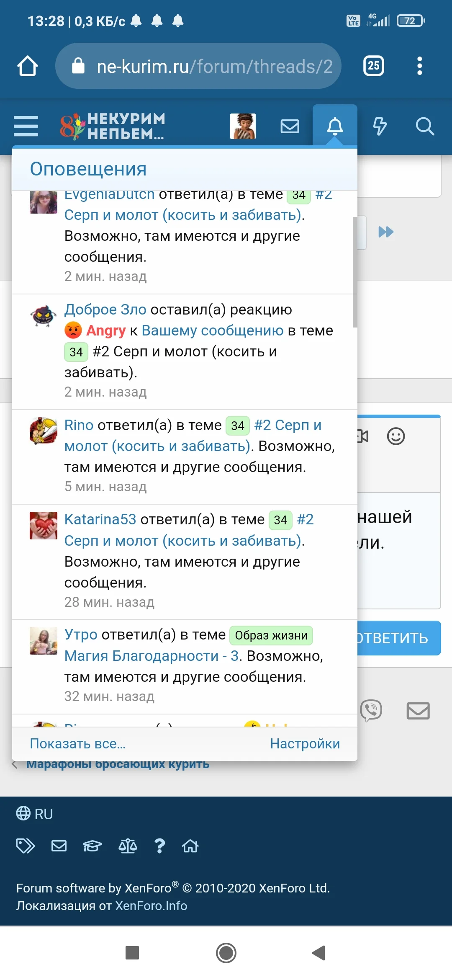Tap Android home circle button

click(x=226, y=953)
